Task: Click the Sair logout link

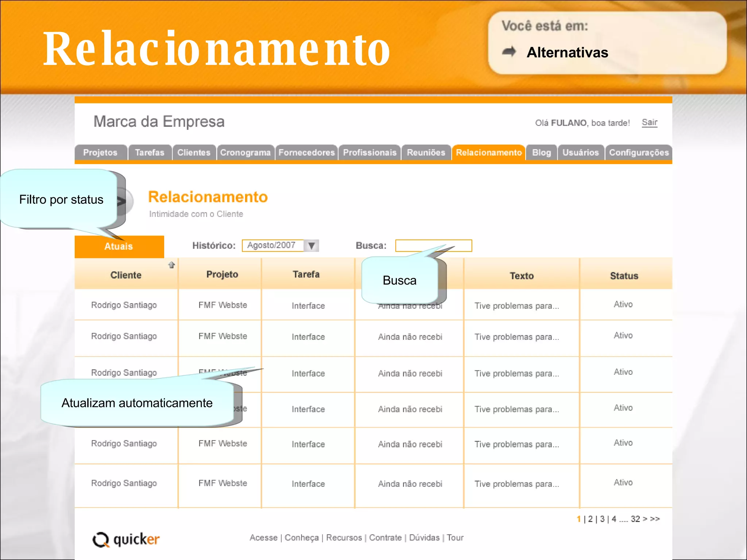Action: click(650, 122)
